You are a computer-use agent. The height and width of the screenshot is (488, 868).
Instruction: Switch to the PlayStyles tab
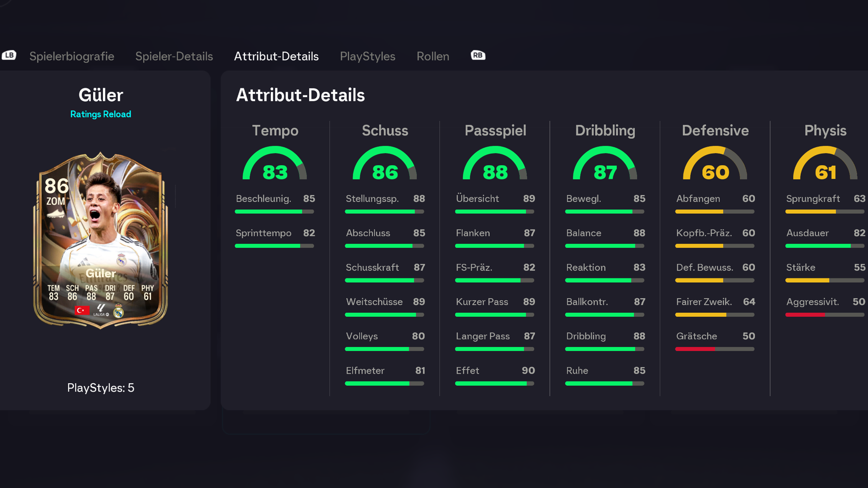368,56
